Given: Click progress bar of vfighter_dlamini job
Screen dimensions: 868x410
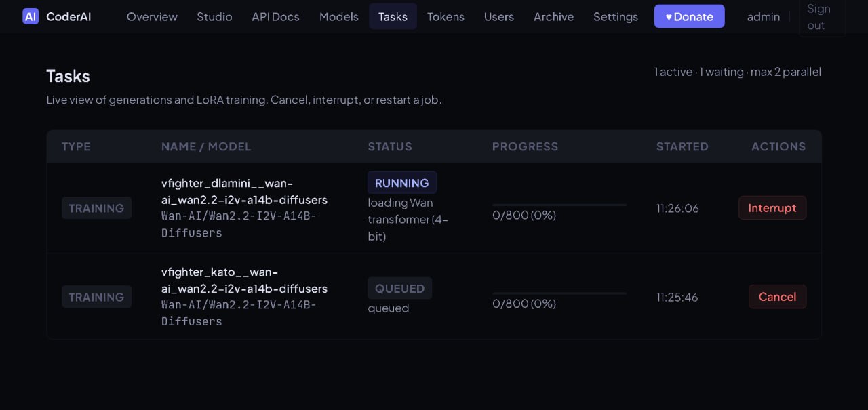Looking at the screenshot, I should click(559, 205).
